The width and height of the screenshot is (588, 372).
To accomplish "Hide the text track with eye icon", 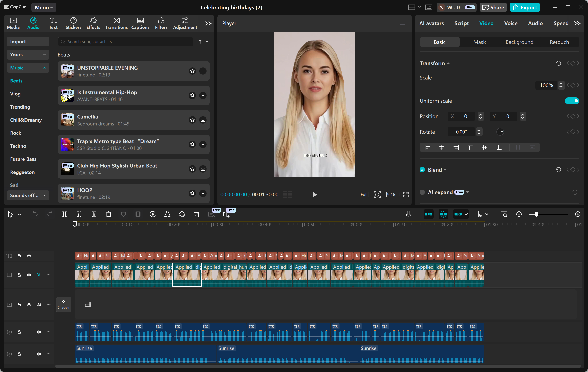I will coord(29,256).
